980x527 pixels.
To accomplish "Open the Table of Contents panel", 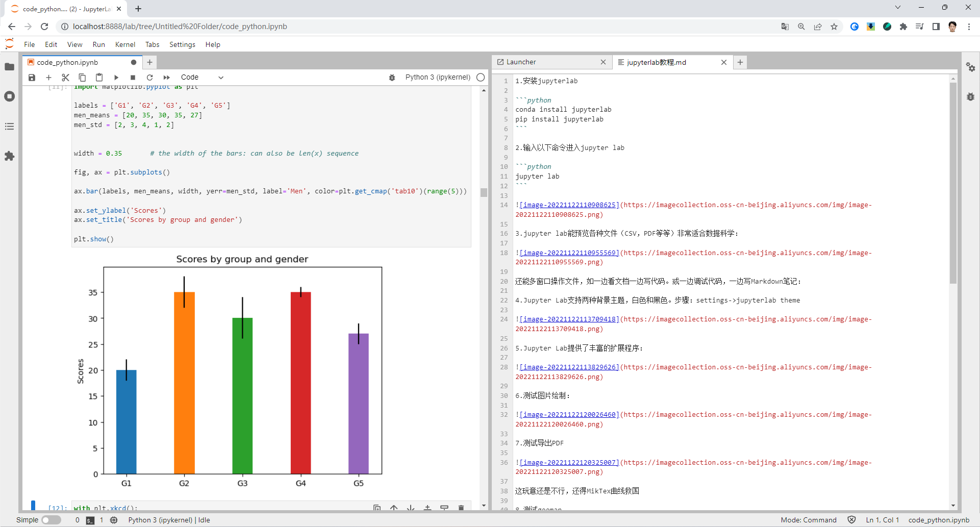I will pyautogui.click(x=9, y=126).
